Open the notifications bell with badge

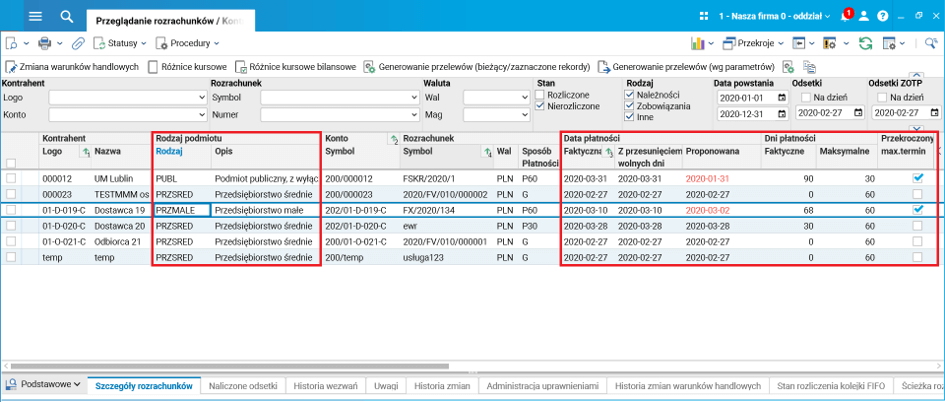point(846,15)
